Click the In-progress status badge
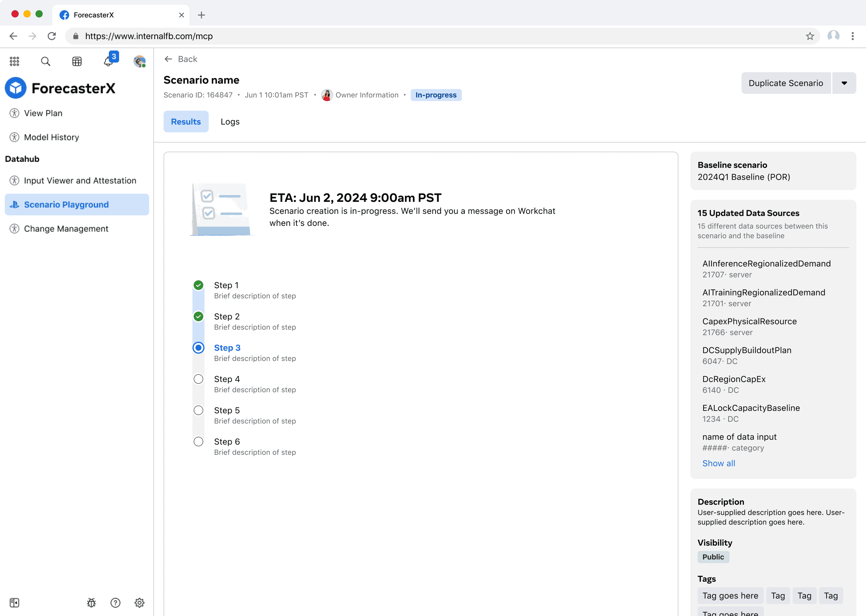The image size is (866, 616). tap(436, 95)
